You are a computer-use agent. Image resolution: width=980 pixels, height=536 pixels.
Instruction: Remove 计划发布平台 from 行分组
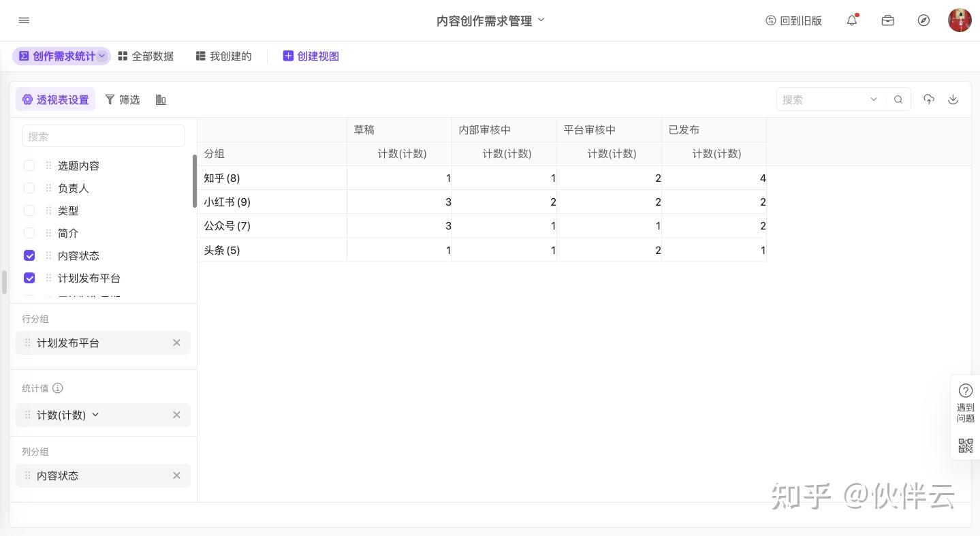pyautogui.click(x=176, y=343)
